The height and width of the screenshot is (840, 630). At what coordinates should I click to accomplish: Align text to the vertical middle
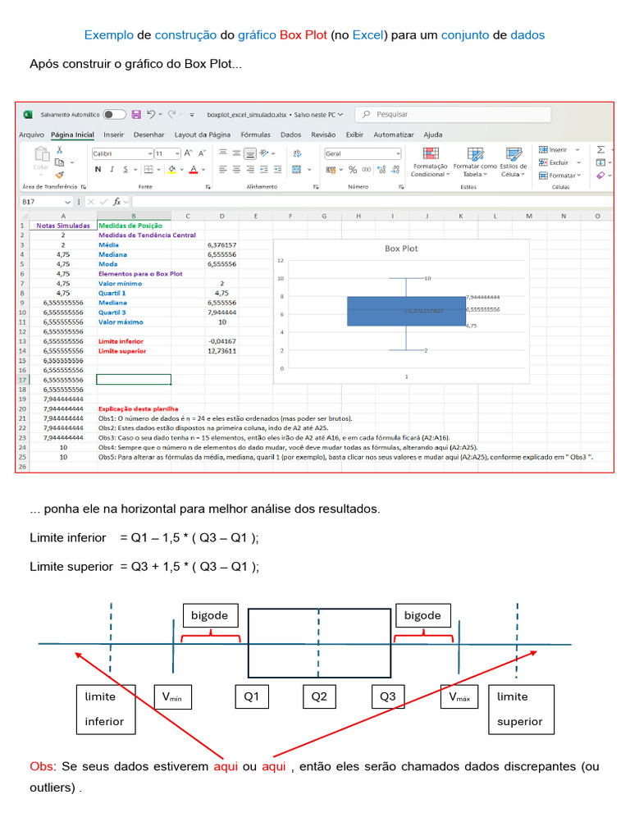236,153
